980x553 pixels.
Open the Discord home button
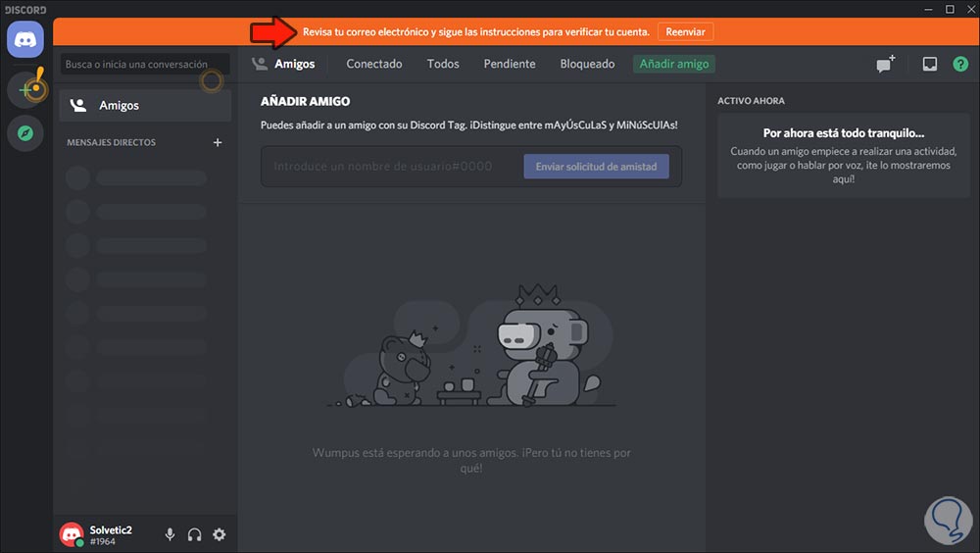(x=25, y=39)
